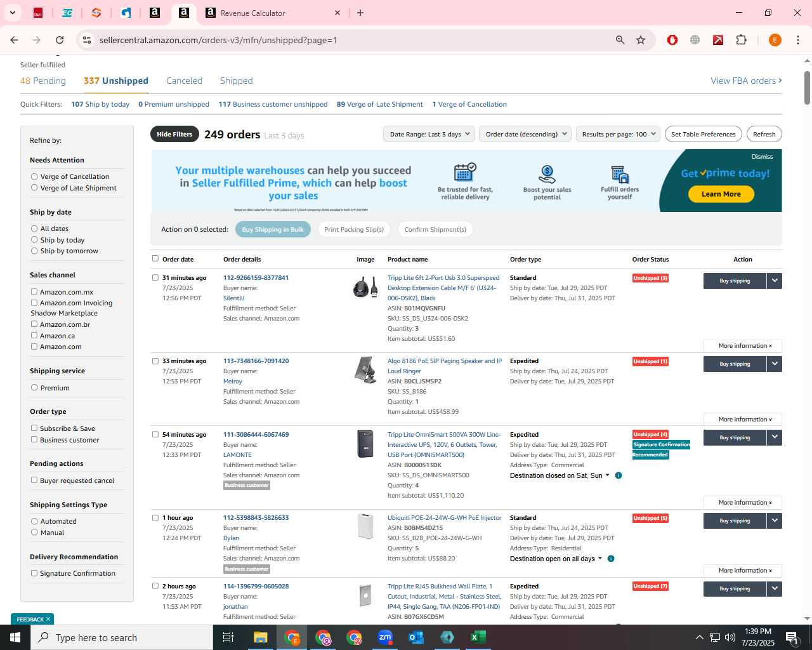Expand Buy shipping arrow for Tripp Lite USB cable order
Screen dimensions: 812x650
point(775,281)
